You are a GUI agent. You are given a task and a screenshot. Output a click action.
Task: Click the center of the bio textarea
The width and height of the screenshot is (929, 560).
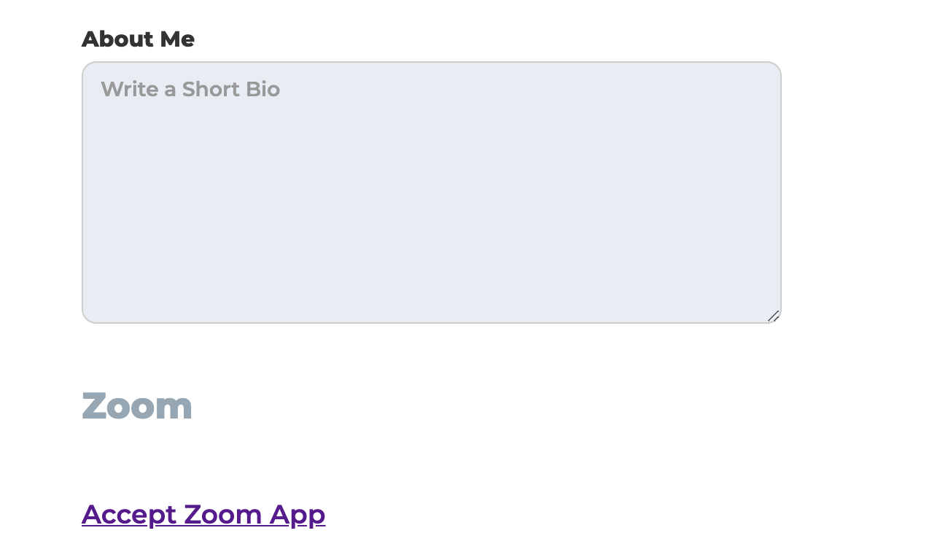pos(431,192)
